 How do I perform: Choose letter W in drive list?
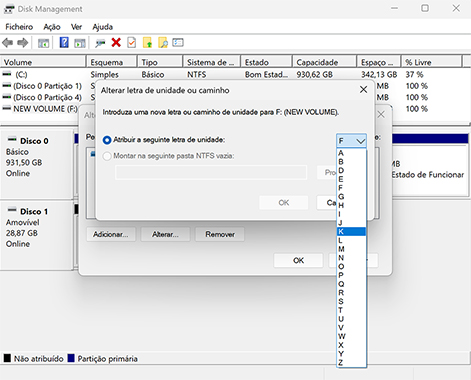pyautogui.click(x=351, y=336)
